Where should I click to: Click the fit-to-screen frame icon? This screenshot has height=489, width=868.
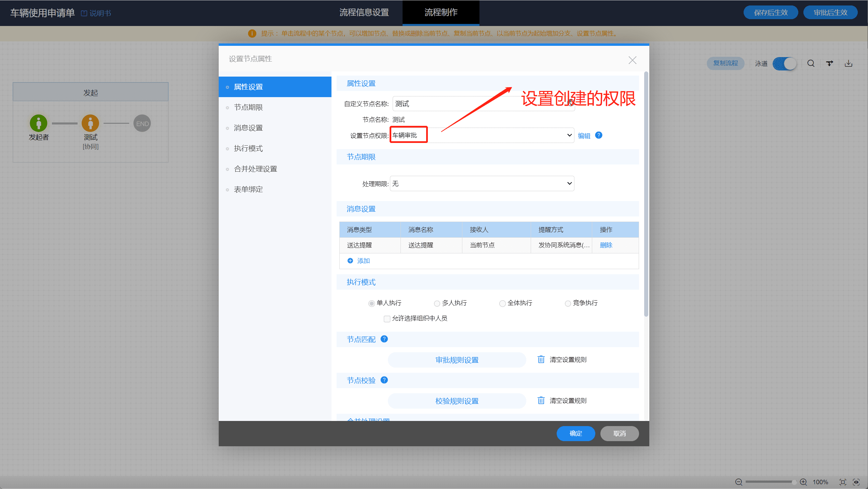click(843, 482)
